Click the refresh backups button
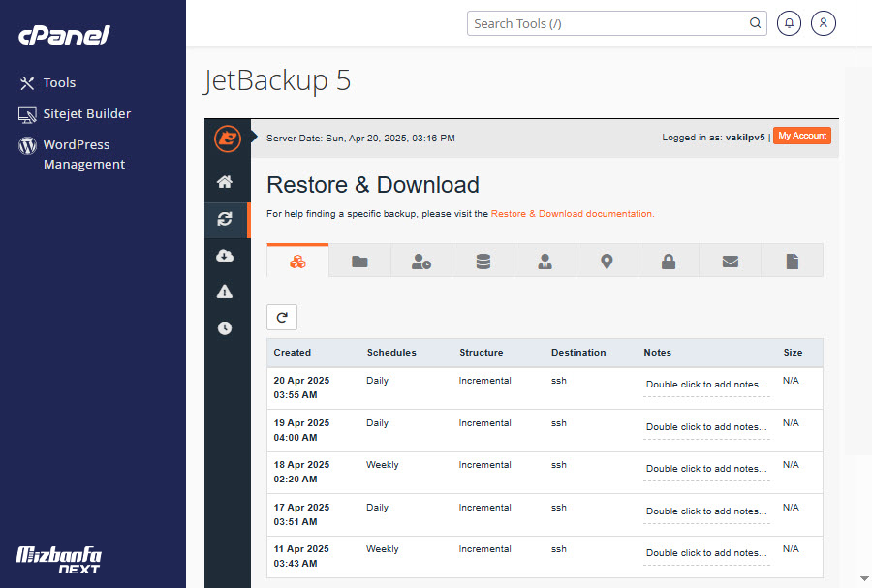The image size is (872, 588). 282,318
